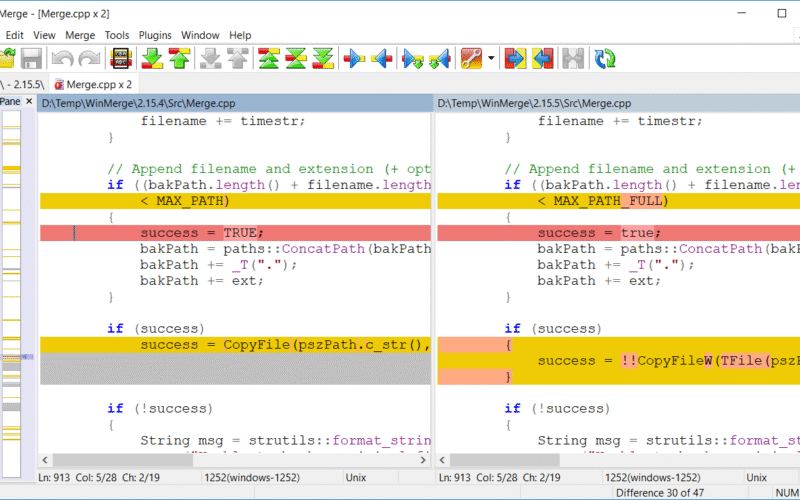This screenshot has height=500, width=800.
Task: Jump to the first difference
Action: tap(268, 59)
